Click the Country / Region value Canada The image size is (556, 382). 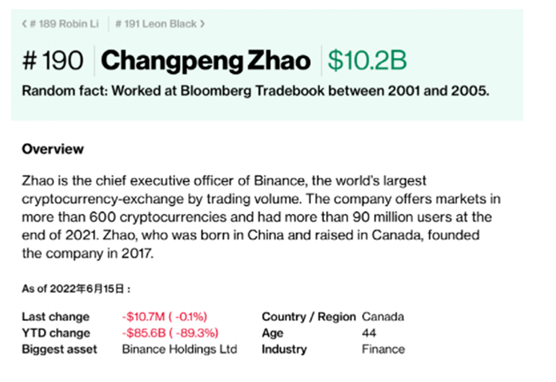click(x=383, y=316)
